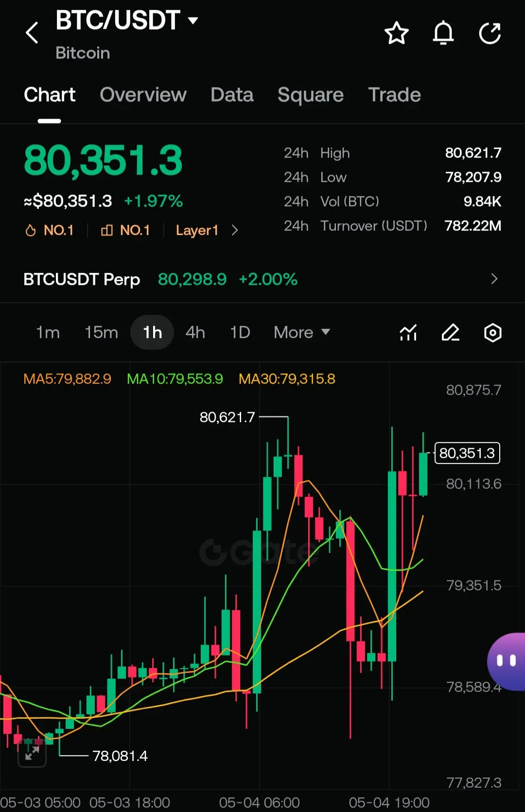Viewport: 525px width, 812px height.
Task: Tap the 05-04 06:00 time axis label
Action: click(259, 802)
